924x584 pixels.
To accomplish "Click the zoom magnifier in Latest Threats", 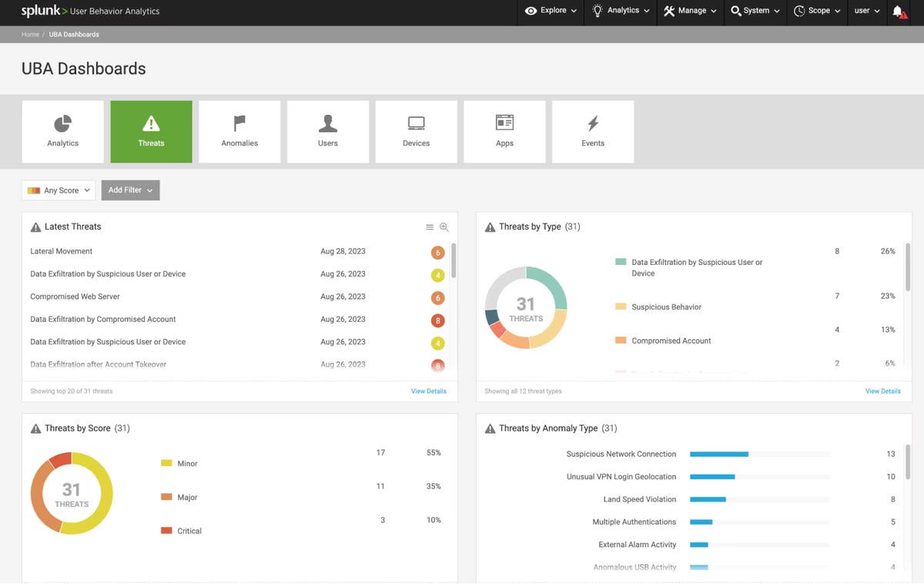I will 444,227.
